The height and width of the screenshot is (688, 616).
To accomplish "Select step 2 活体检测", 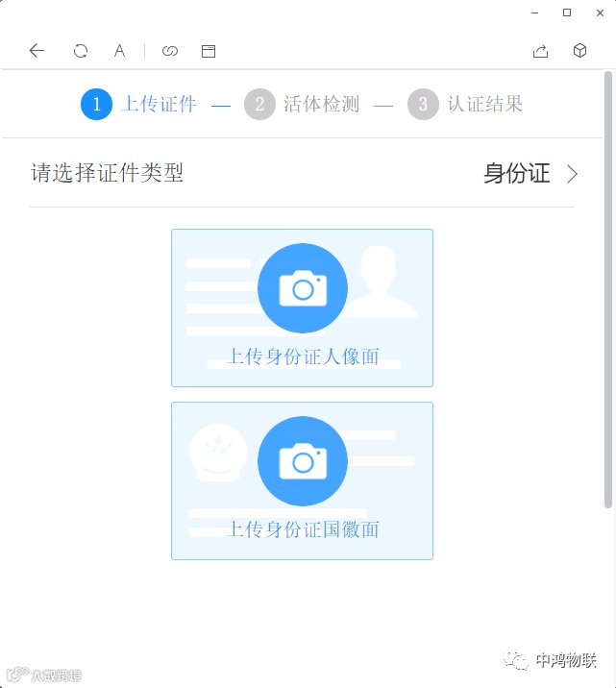I will 302,104.
